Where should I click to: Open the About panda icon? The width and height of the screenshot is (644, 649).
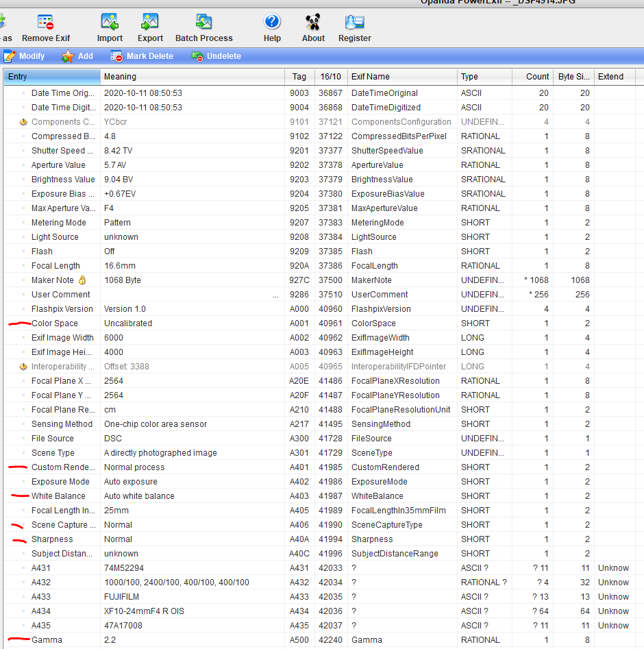(x=313, y=22)
